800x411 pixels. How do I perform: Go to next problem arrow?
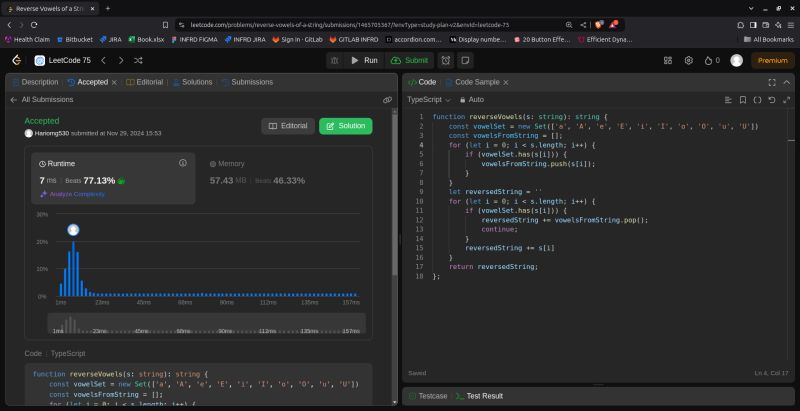coord(120,60)
